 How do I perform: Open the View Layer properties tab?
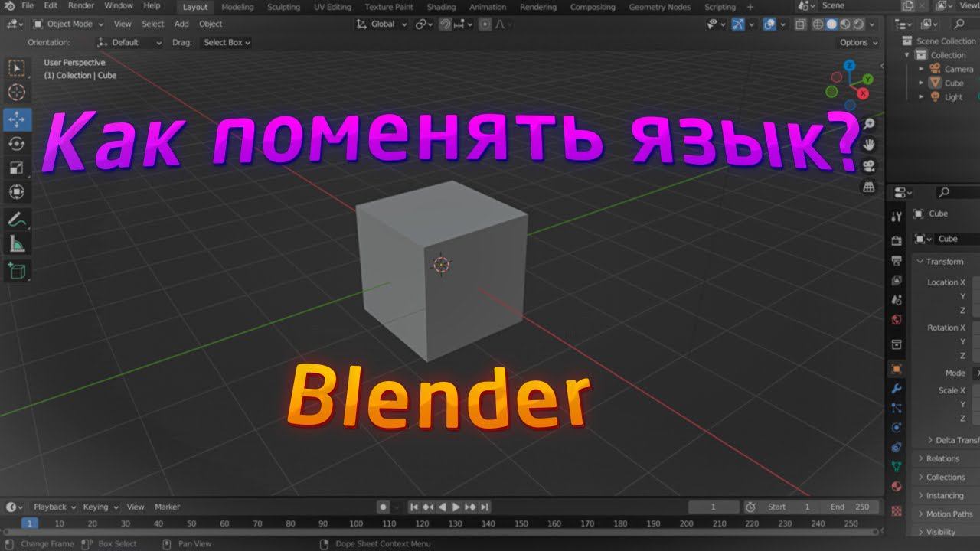coord(897,280)
